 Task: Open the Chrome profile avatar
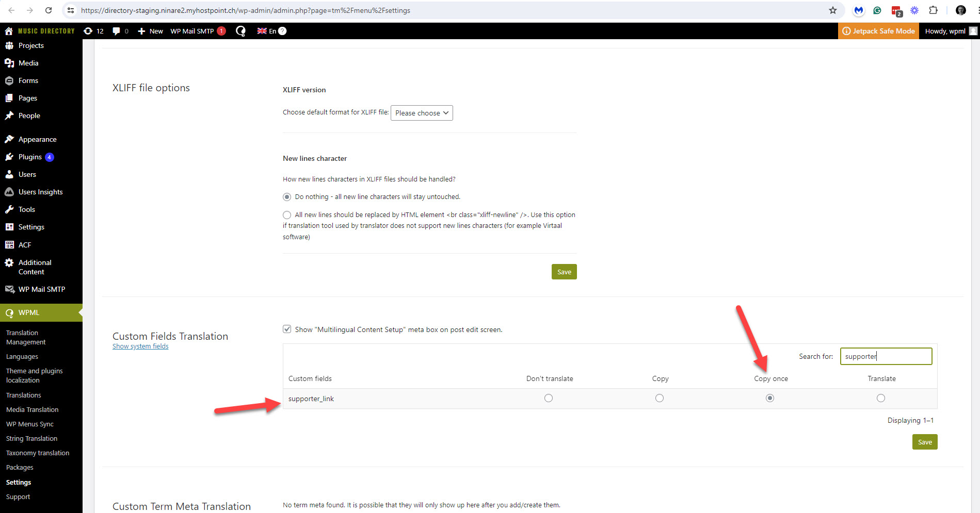point(961,10)
